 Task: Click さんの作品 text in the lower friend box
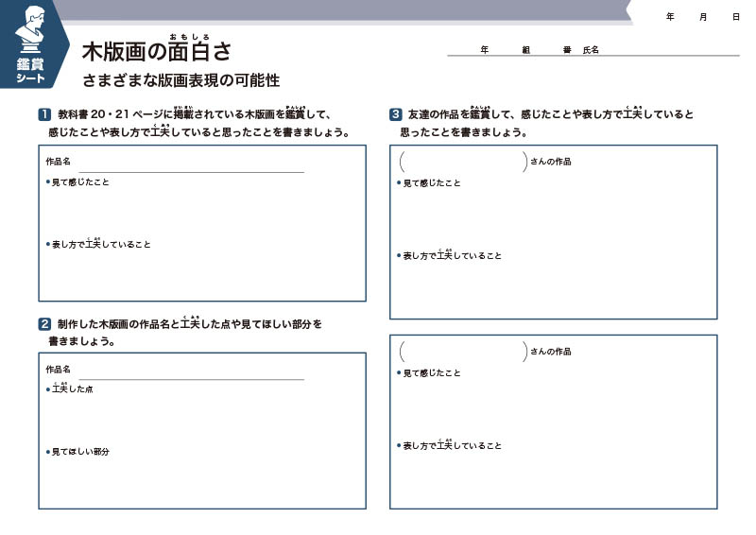[x=551, y=352]
